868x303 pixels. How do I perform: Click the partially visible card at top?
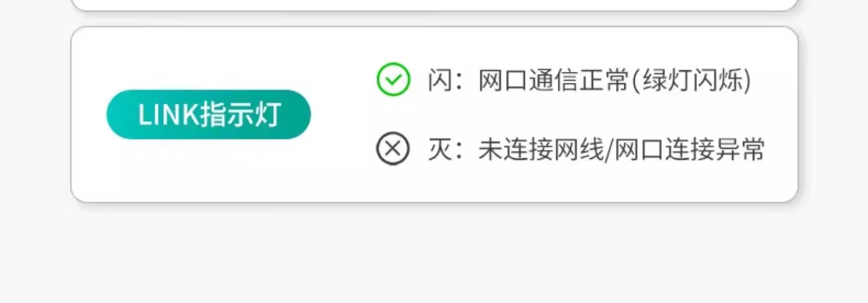pyautogui.click(x=434, y=5)
